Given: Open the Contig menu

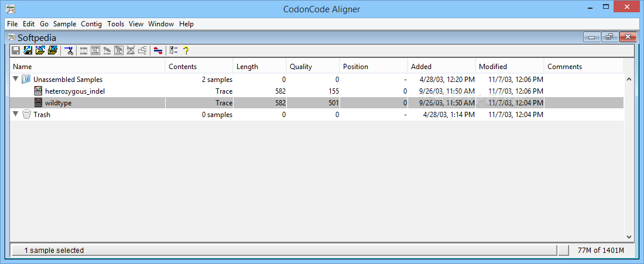Looking at the screenshot, I should pyautogui.click(x=91, y=24).
